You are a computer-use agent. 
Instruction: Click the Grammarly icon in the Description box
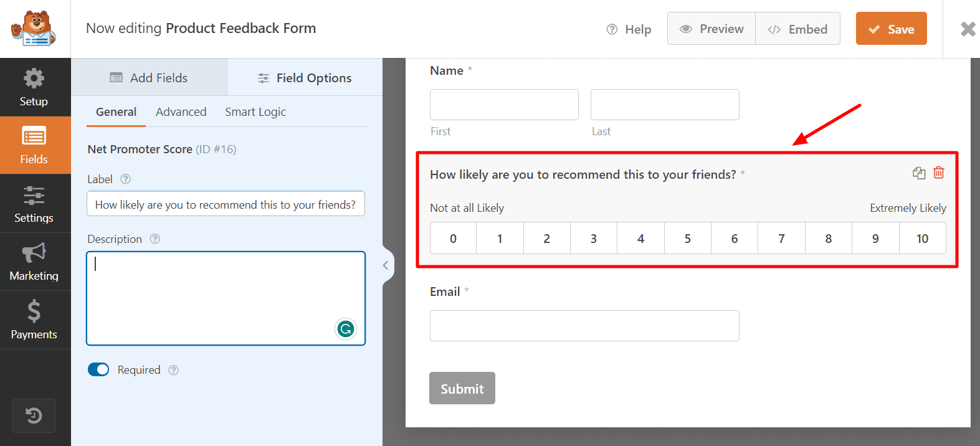click(x=346, y=328)
